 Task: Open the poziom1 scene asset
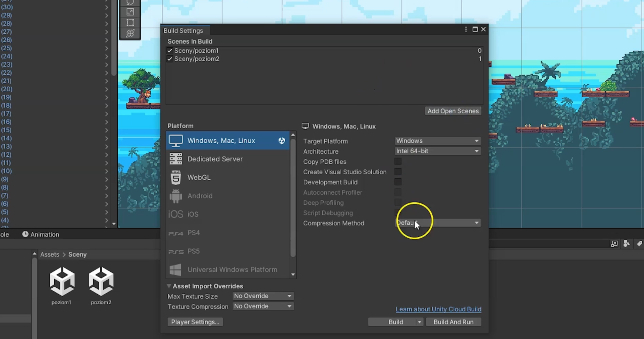pyautogui.click(x=62, y=282)
